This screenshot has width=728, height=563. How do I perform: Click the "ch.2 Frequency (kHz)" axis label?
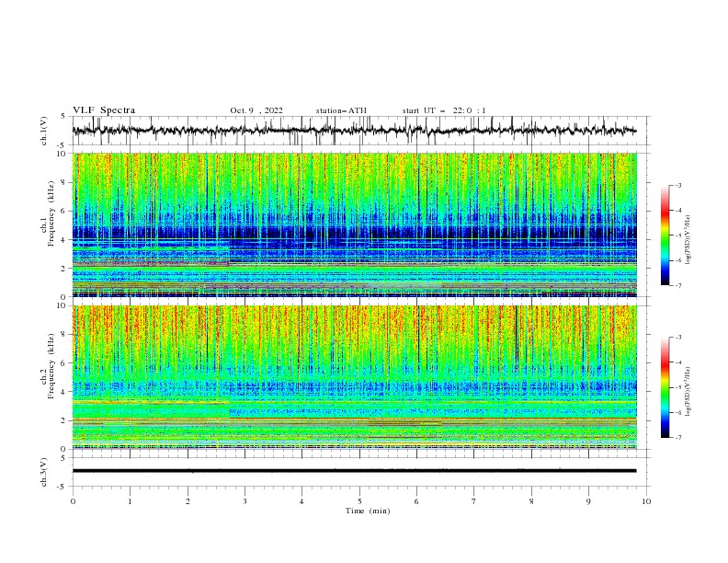(47, 366)
